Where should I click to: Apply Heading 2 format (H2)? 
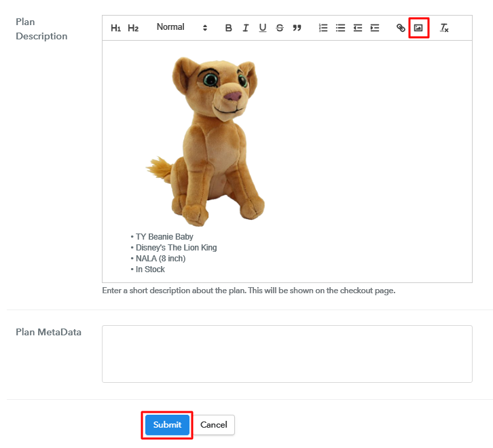coord(133,28)
